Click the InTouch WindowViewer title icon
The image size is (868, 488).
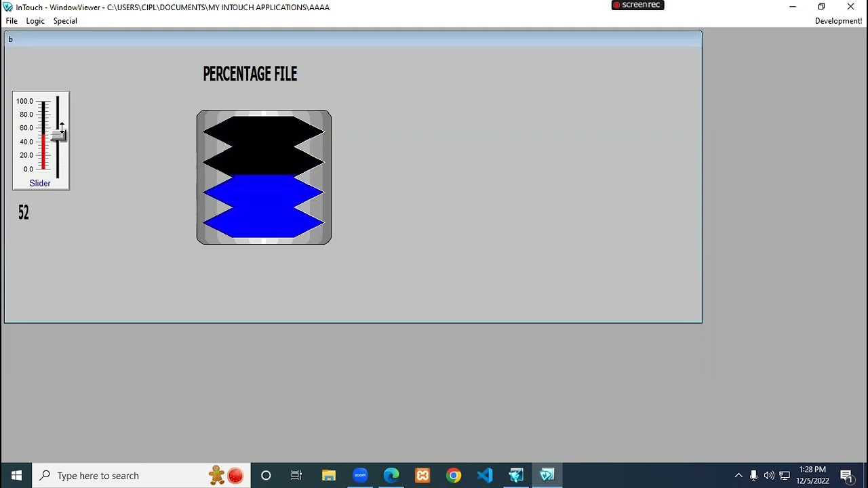(7, 7)
